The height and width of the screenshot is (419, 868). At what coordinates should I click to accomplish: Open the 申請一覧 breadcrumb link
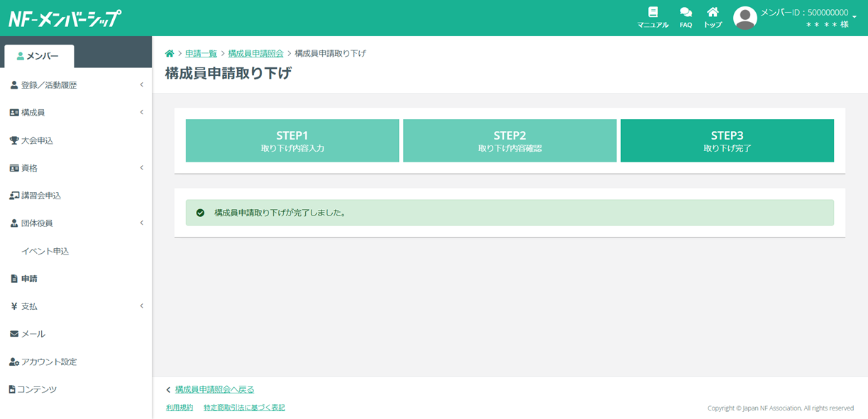201,54
